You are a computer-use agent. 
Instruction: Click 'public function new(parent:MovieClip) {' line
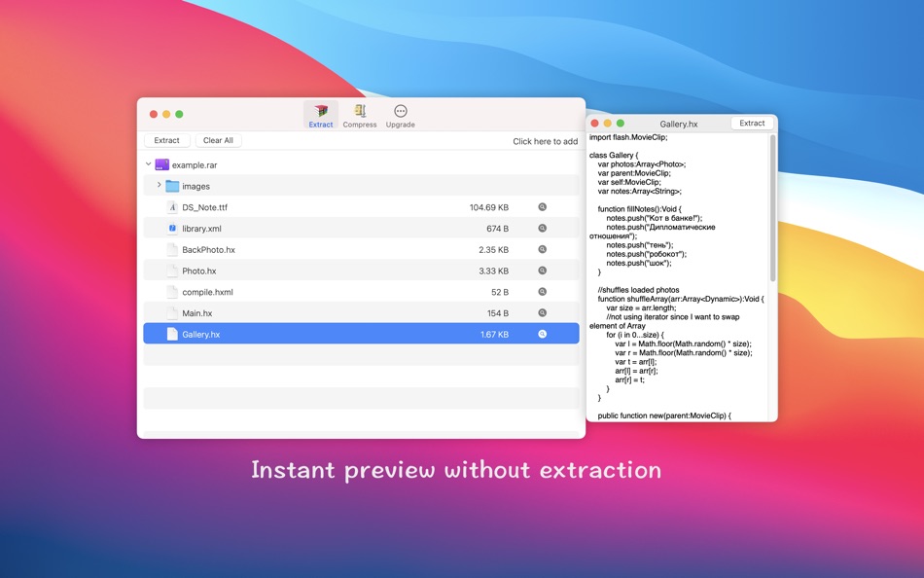pos(664,415)
